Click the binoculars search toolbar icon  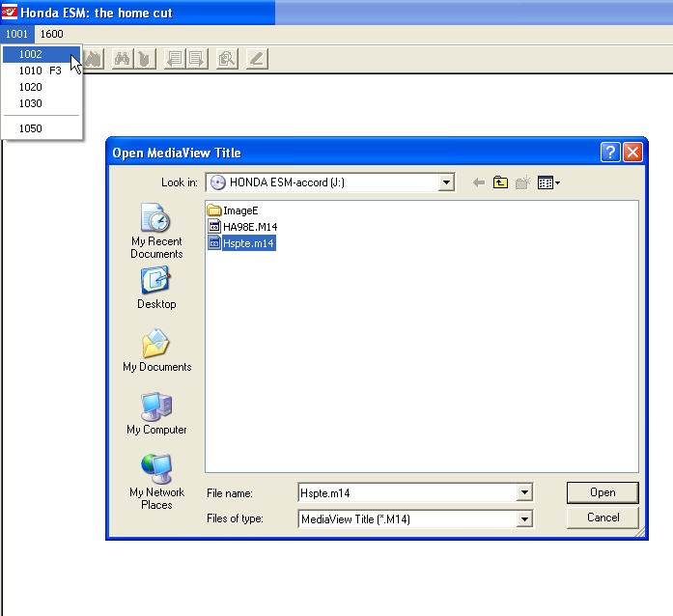123,59
